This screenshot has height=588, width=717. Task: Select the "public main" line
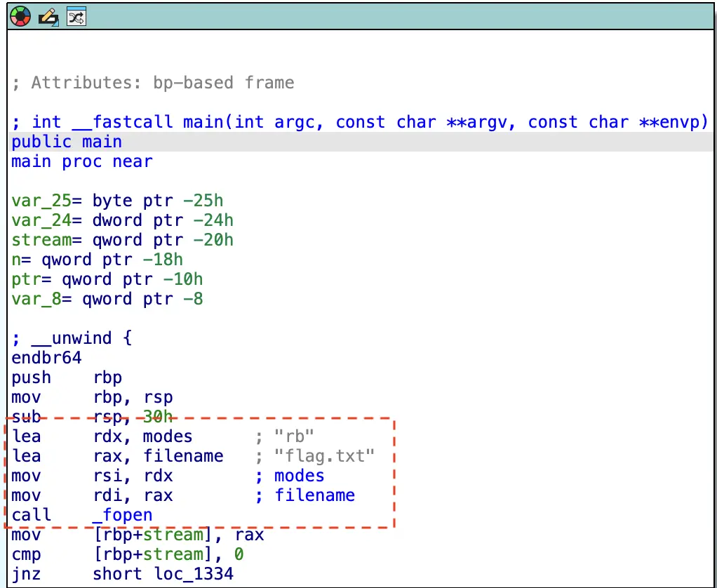(67, 142)
